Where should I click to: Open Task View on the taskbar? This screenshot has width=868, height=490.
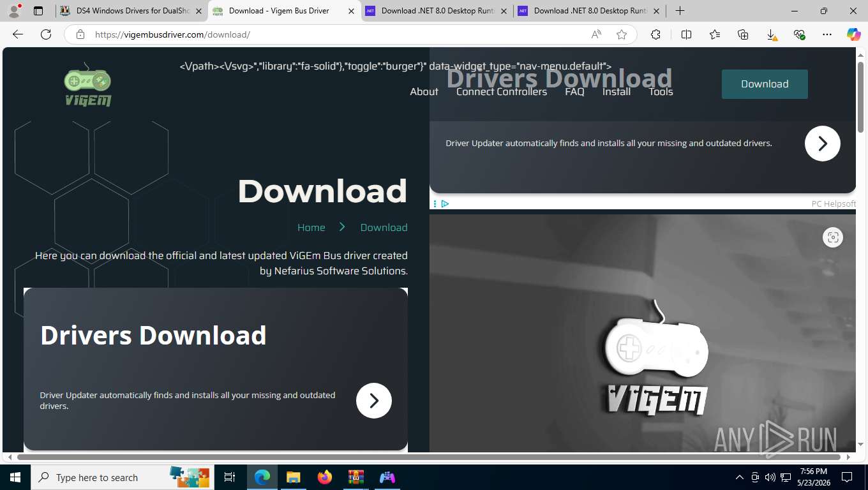point(230,477)
